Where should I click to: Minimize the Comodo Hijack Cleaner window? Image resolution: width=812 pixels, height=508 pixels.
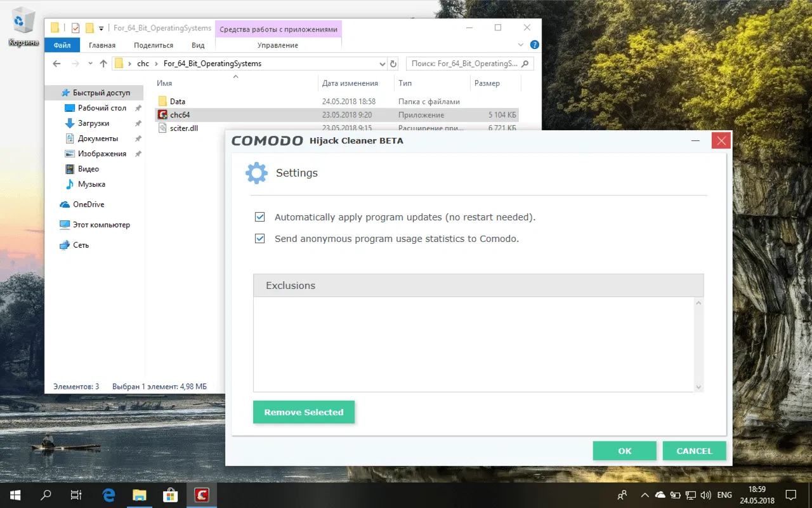(x=696, y=141)
